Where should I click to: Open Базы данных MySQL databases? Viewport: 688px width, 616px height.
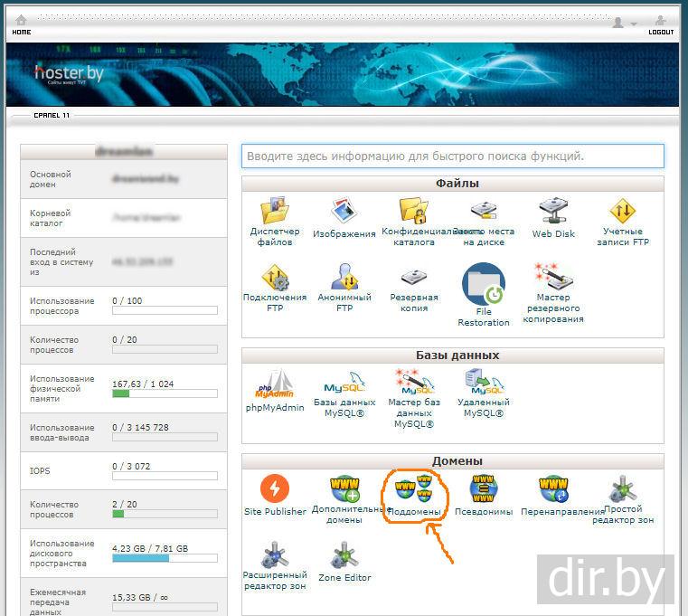pos(344,394)
